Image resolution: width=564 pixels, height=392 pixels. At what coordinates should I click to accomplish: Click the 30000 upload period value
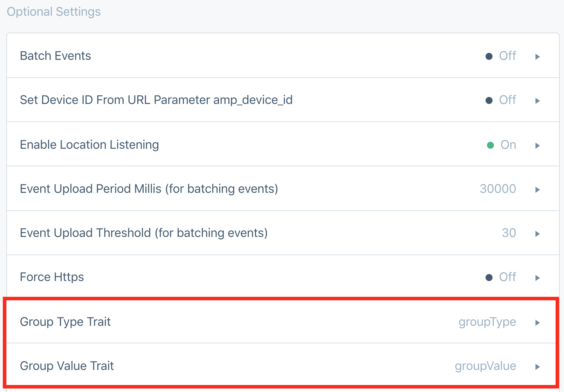498,189
